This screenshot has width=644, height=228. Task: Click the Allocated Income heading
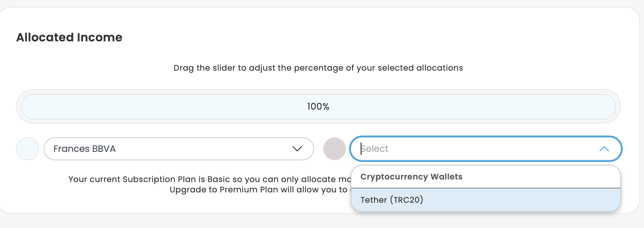pos(69,37)
